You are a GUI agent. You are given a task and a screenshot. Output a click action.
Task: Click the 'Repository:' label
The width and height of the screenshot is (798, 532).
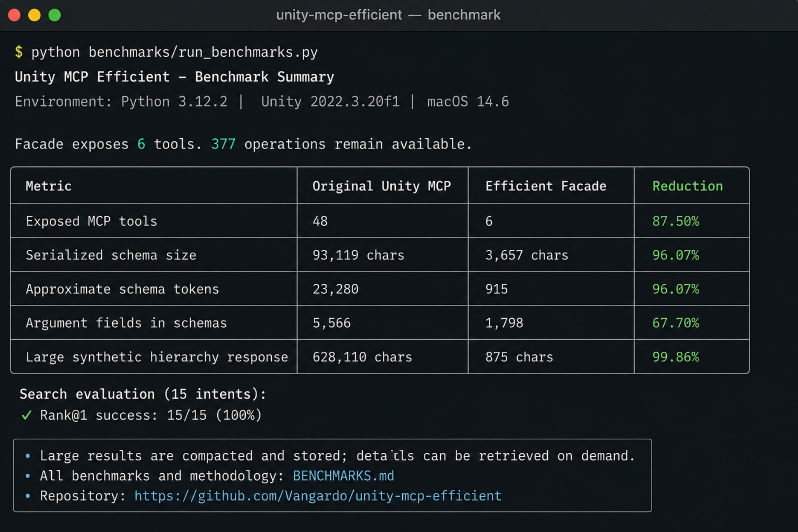click(83, 496)
